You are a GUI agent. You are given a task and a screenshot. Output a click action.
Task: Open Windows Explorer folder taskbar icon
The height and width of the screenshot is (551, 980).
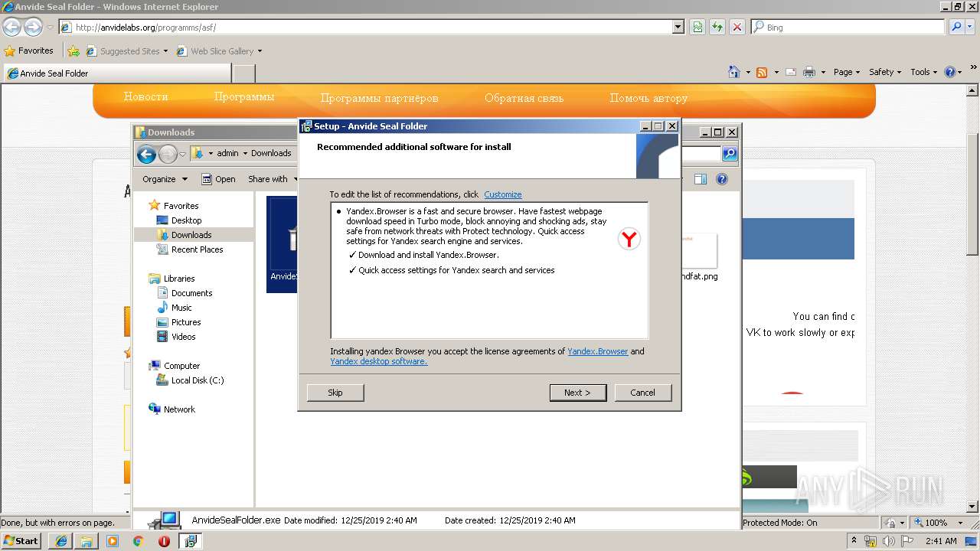(87, 541)
